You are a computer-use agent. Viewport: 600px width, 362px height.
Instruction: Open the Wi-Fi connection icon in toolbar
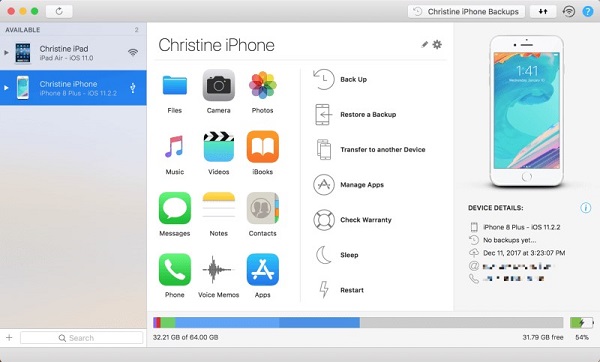(569, 11)
